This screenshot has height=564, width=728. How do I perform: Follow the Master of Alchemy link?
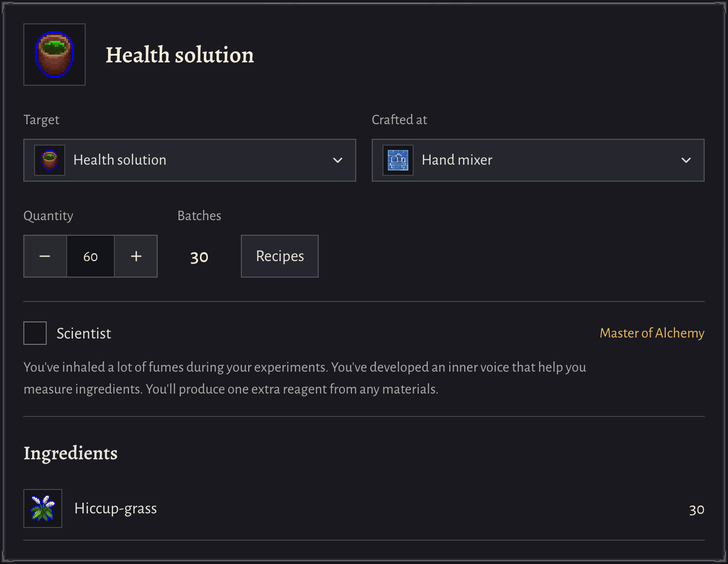pyautogui.click(x=652, y=333)
